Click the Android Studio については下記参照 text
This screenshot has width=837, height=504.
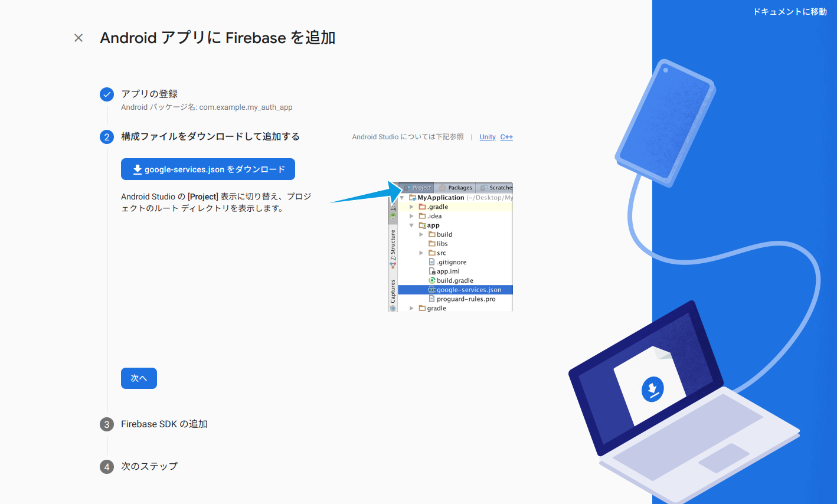pos(408,137)
